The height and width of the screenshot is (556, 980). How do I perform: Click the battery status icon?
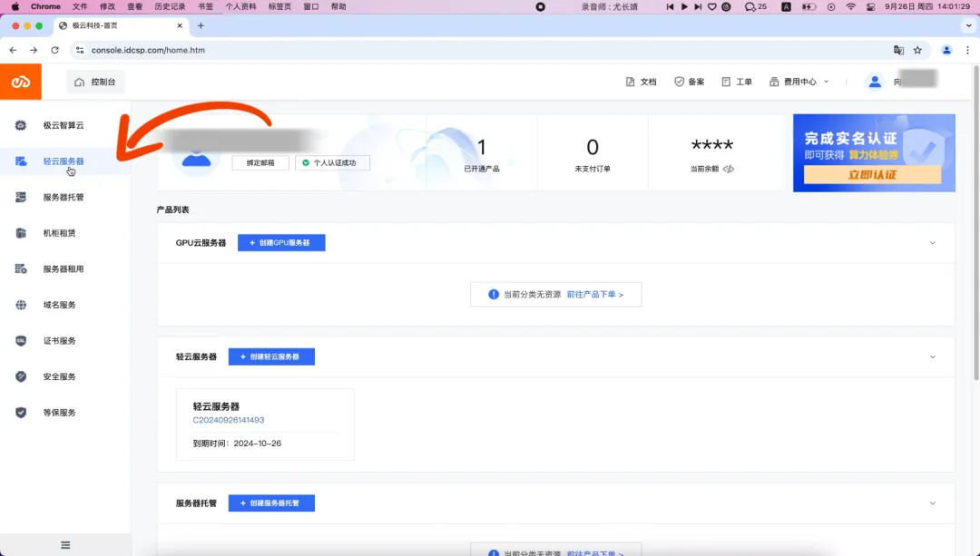(x=809, y=6)
